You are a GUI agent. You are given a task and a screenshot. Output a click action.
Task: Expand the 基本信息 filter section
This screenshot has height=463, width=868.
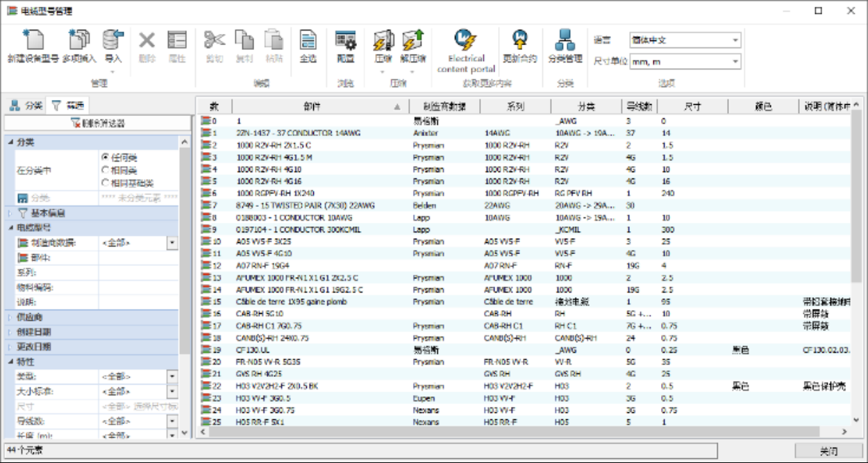(10, 212)
